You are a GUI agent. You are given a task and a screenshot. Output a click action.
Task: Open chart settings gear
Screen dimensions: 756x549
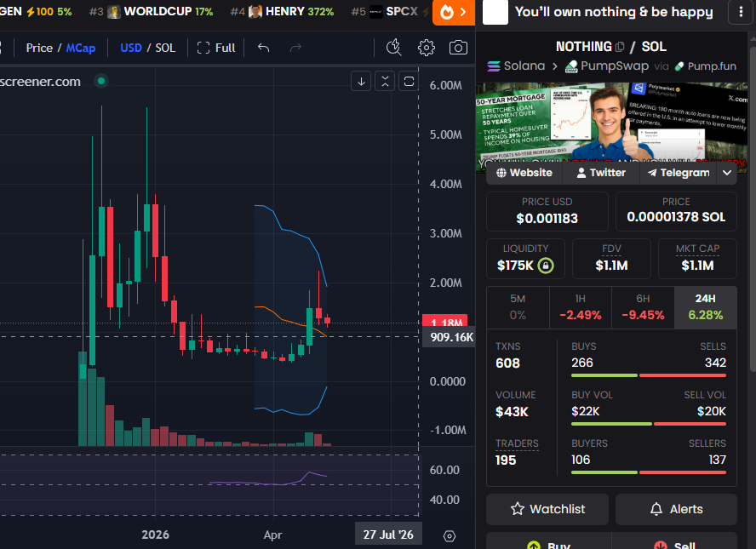pos(427,48)
